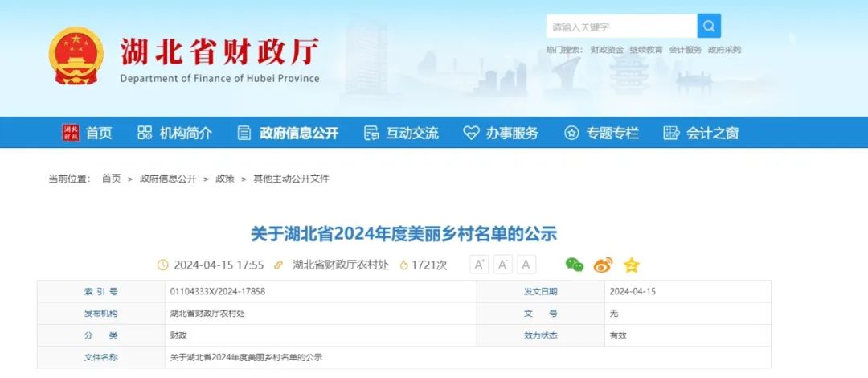Open 办事服务 navigation item
This screenshot has width=868, height=378.
[501, 133]
